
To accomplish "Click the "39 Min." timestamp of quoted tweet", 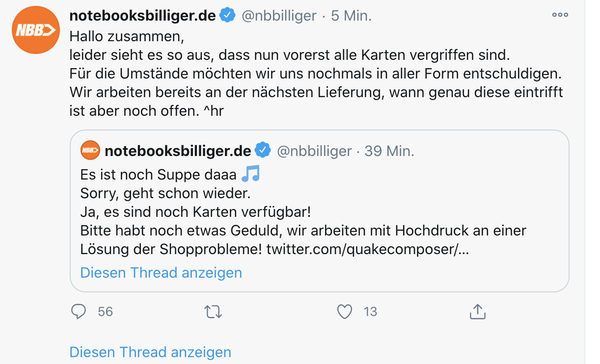I will [389, 151].
